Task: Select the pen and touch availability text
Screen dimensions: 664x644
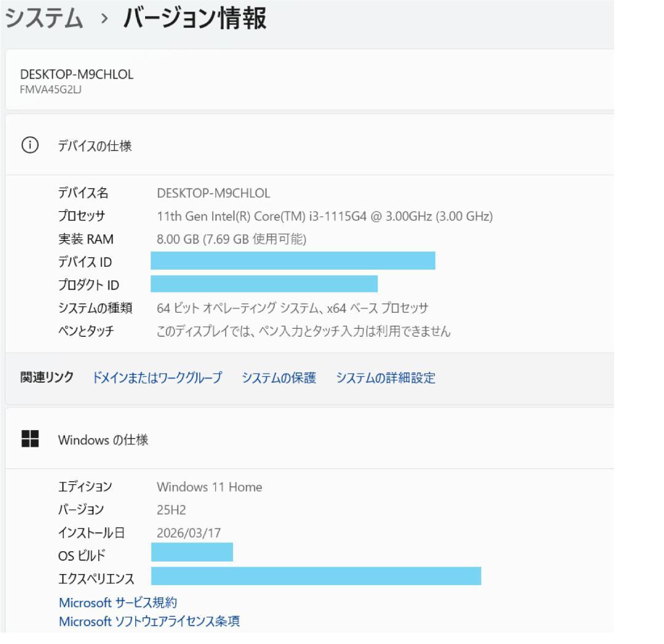Action: pyautogui.click(x=304, y=331)
